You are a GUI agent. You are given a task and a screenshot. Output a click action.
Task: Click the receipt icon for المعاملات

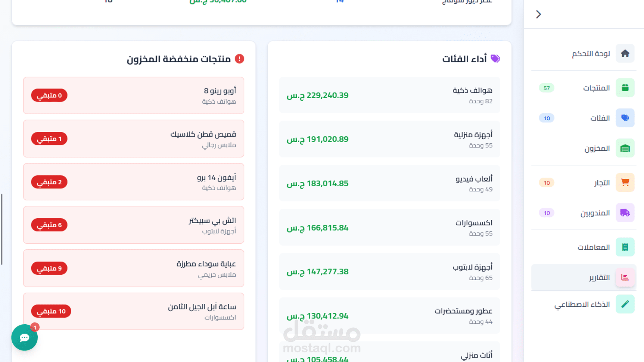tap(625, 247)
